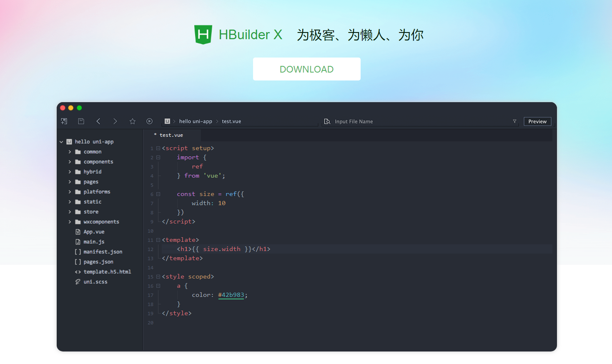This screenshot has height=364, width=612.
Task: Expand the store folder
Action: tap(70, 212)
